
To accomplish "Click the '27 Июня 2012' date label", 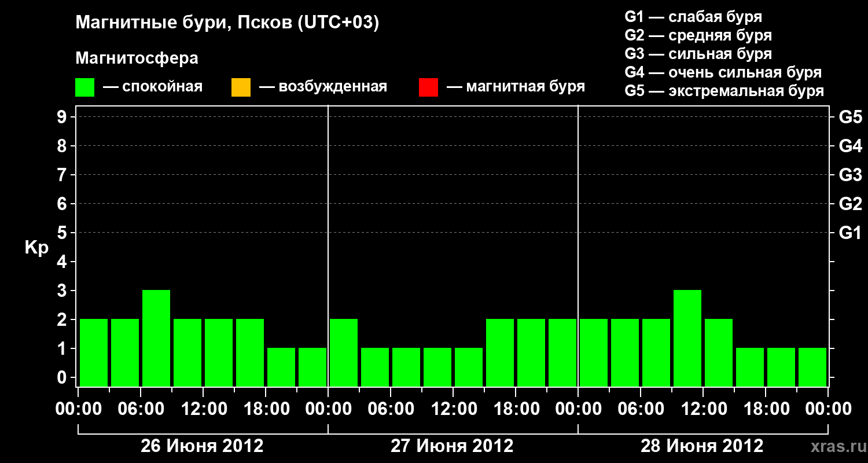I will tap(453, 446).
